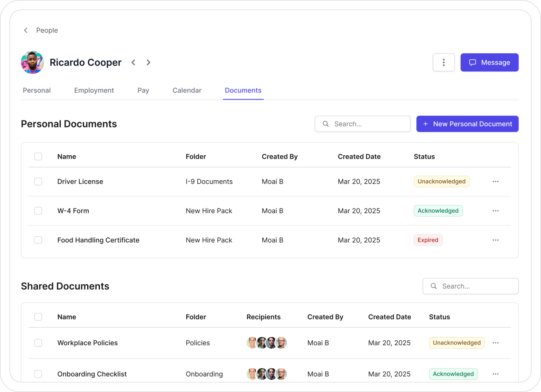Screen dimensions: 541x392
Task: Switch to the Employment tab
Action: (x=94, y=90)
